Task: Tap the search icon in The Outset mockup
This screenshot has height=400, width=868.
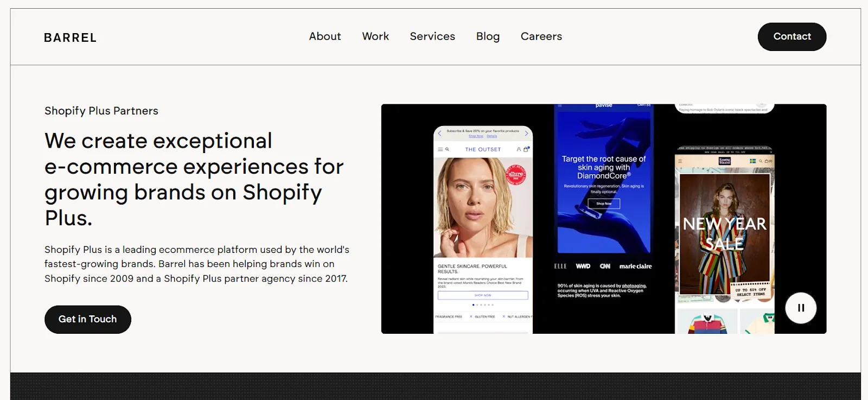Action: pyautogui.click(x=447, y=149)
